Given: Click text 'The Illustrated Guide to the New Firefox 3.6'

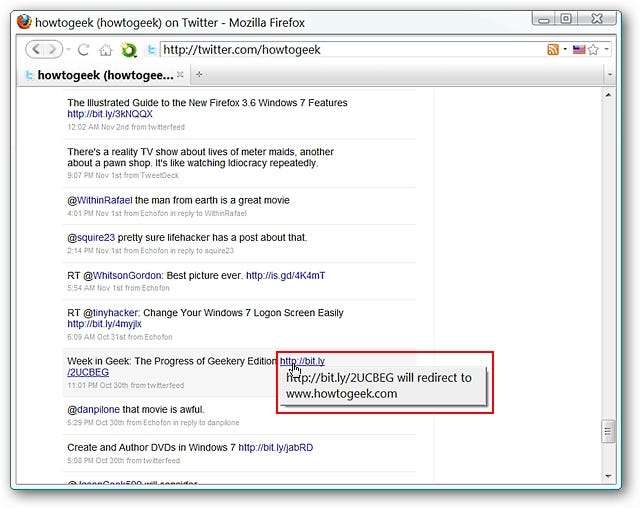Looking at the screenshot, I should point(162,103).
